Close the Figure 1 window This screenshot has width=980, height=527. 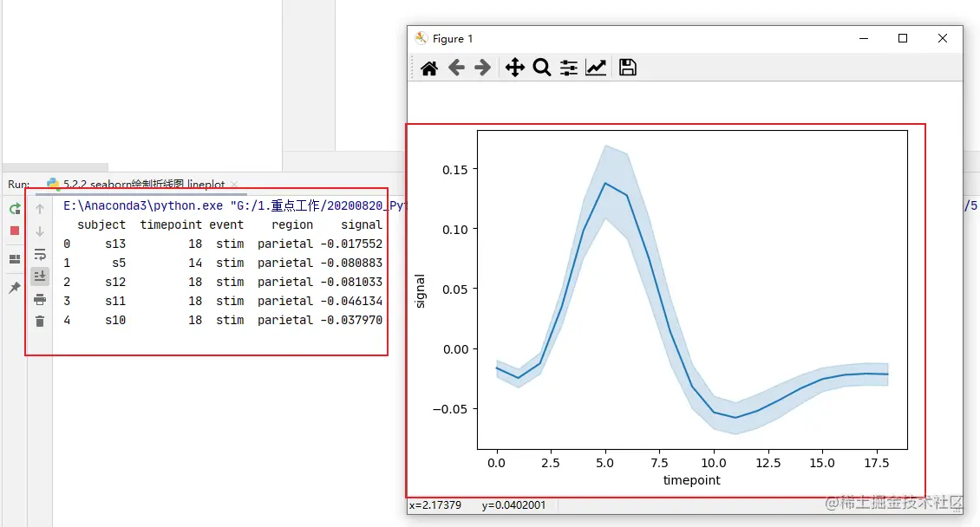pyautogui.click(x=943, y=38)
